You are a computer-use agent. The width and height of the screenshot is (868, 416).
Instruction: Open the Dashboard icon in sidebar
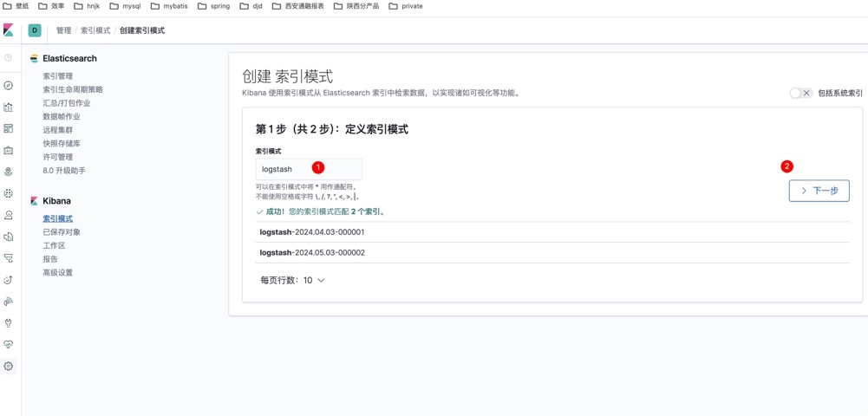coord(9,129)
